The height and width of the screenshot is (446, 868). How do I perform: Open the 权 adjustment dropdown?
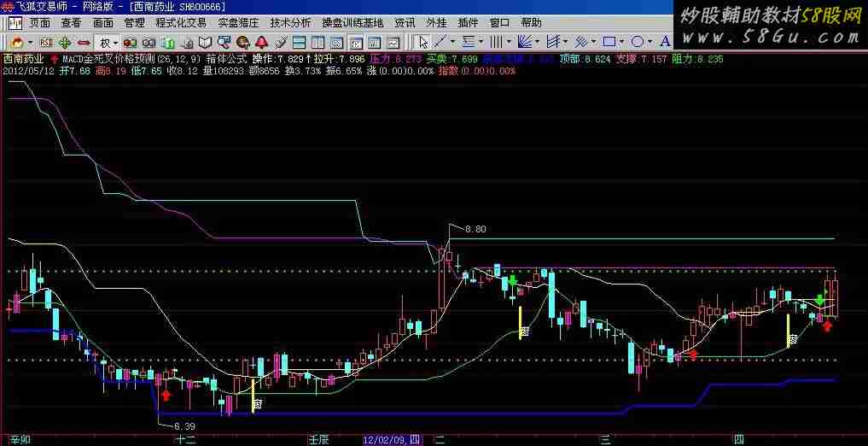(x=108, y=42)
